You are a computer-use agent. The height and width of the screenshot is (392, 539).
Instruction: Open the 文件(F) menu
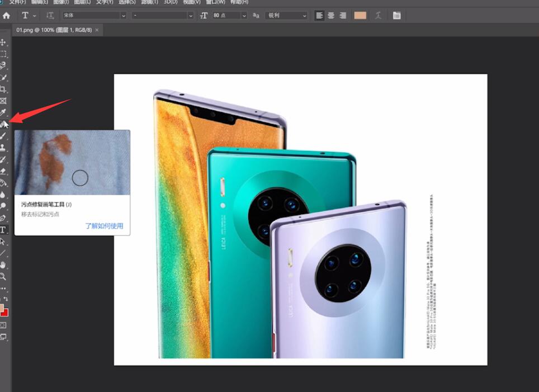click(x=17, y=2)
